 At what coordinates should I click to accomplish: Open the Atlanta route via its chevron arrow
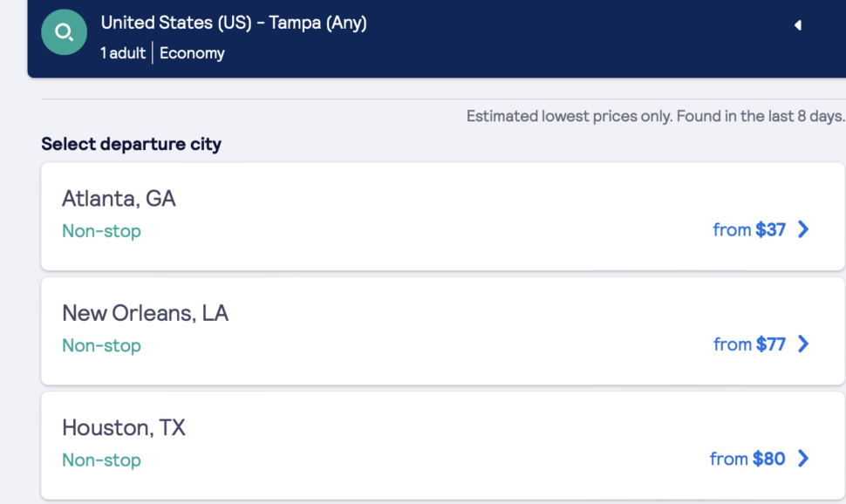pos(802,229)
